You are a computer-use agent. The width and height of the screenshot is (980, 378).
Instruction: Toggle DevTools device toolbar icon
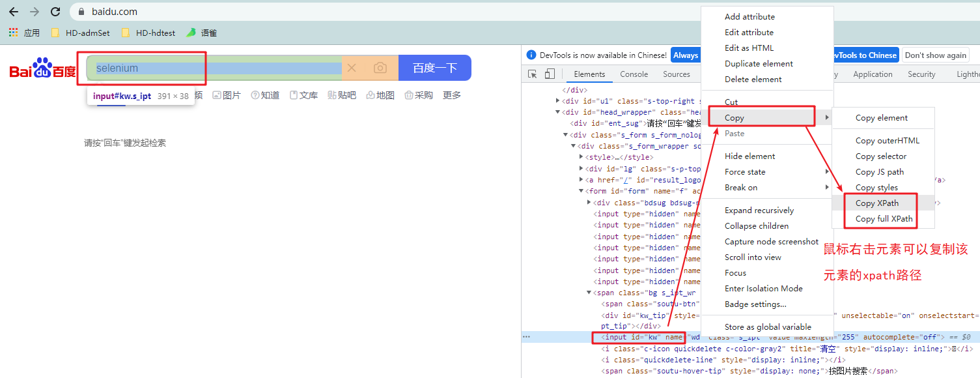pos(550,74)
